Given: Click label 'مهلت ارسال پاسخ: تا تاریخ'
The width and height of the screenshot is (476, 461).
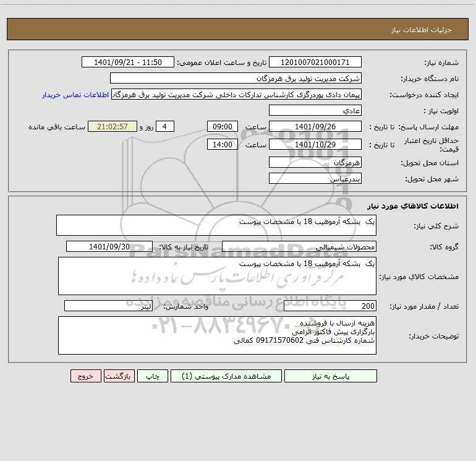Looking at the screenshot, I should [x=414, y=127].
